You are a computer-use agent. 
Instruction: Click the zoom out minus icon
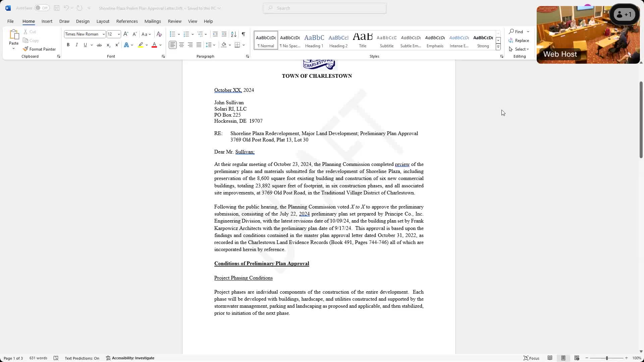[x=587, y=358]
